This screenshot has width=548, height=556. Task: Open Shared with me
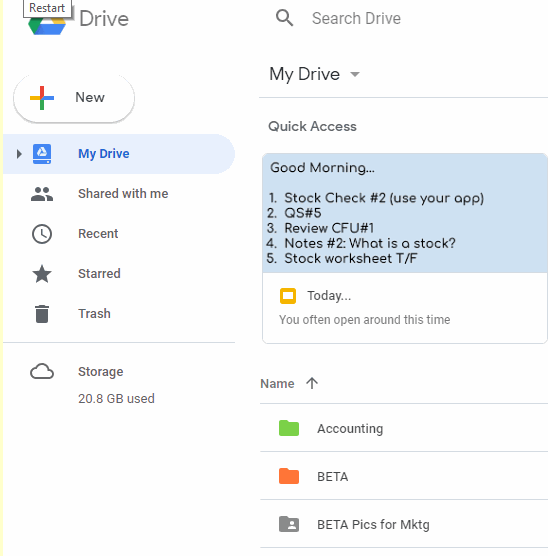[123, 194]
